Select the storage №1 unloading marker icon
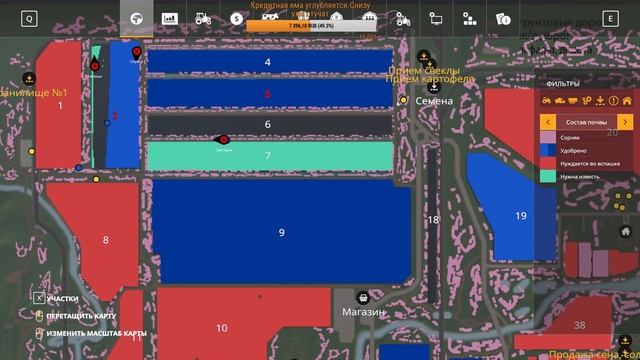Image resolution: width=640 pixels, height=360 pixels. click(x=29, y=78)
